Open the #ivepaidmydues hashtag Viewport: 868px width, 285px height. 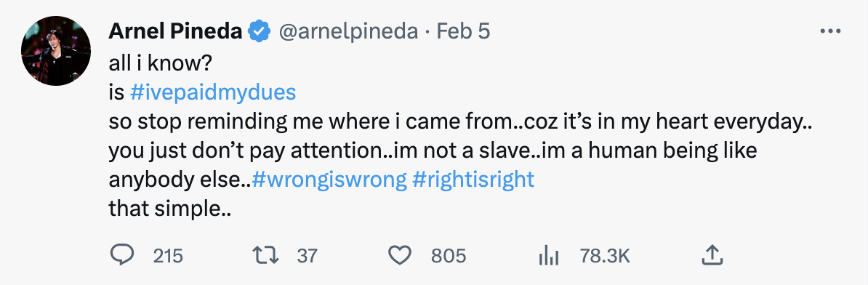[x=213, y=92]
